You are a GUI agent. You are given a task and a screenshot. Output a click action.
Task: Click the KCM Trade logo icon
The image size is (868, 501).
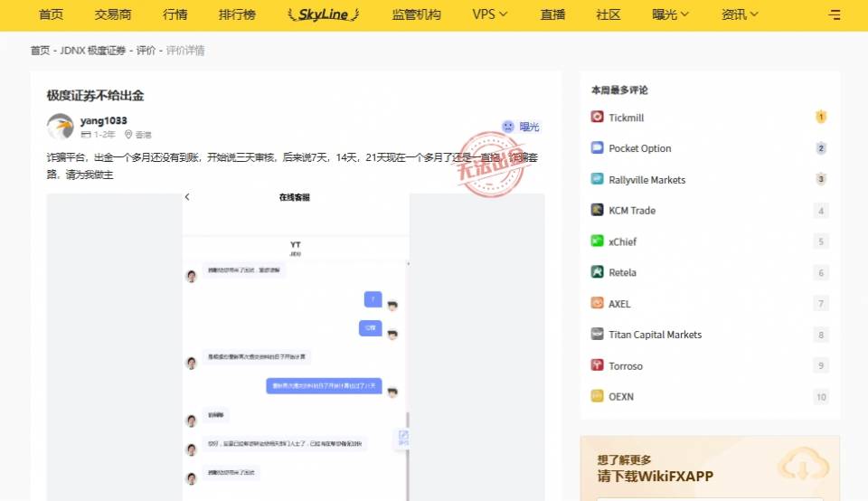pyautogui.click(x=598, y=210)
